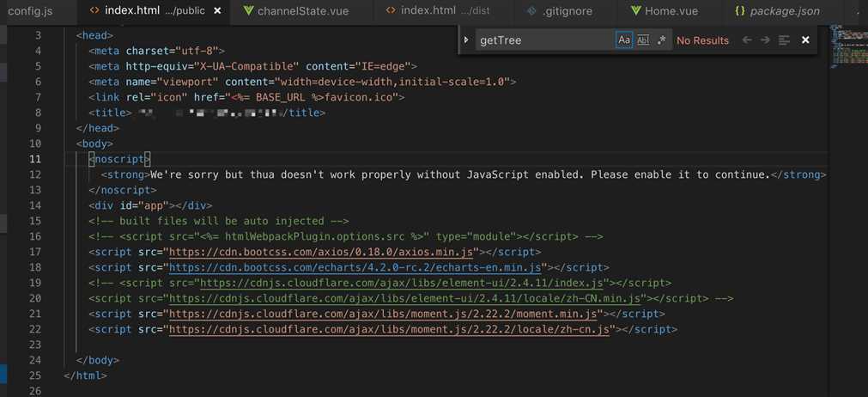Click the 'No Results' text in find widget
Screen dimensions: 868x397
click(702, 40)
